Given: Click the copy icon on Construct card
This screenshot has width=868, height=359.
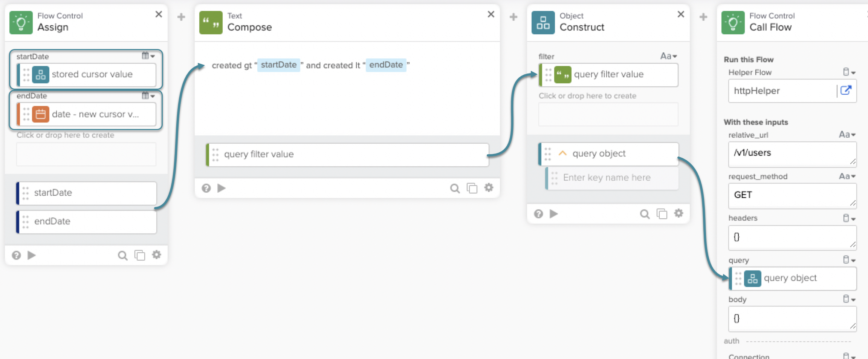Looking at the screenshot, I should pos(662,214).
